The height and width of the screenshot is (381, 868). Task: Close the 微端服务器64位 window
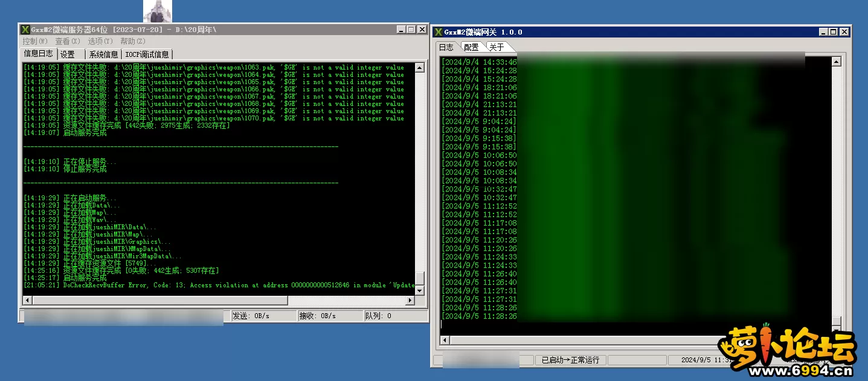422,30
